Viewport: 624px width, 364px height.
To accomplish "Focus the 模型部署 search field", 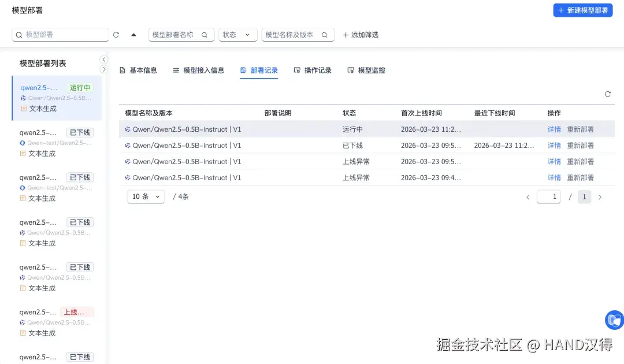I will tap(60, 35).
